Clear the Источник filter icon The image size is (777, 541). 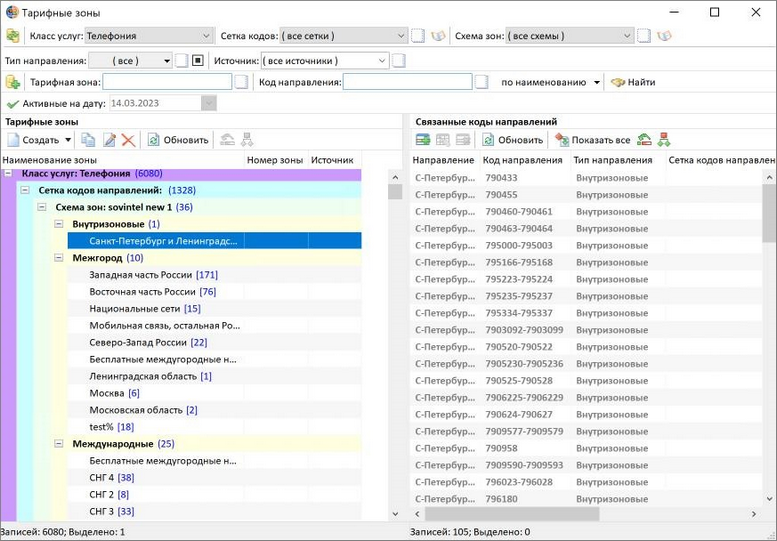click(399, 60)
